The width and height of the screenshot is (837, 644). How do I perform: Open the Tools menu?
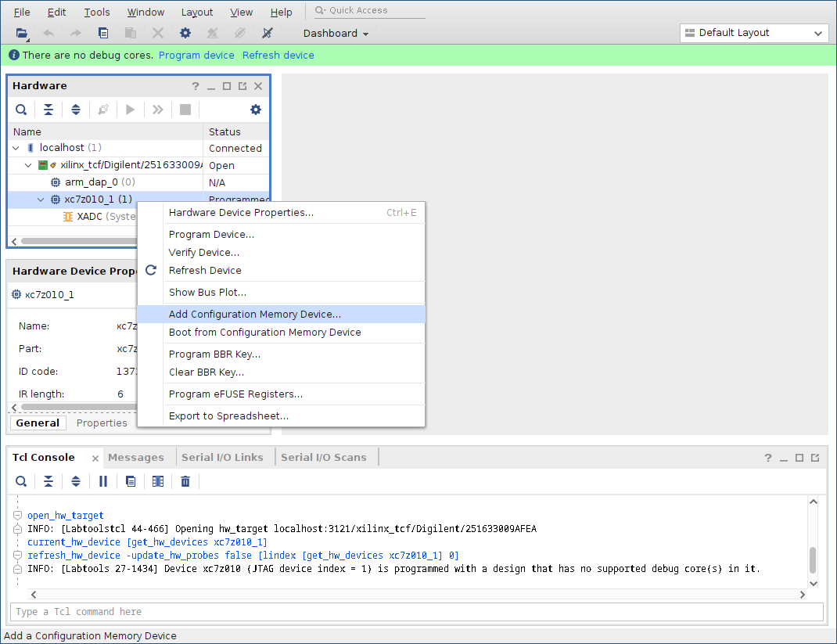click(x=97, y=13)
